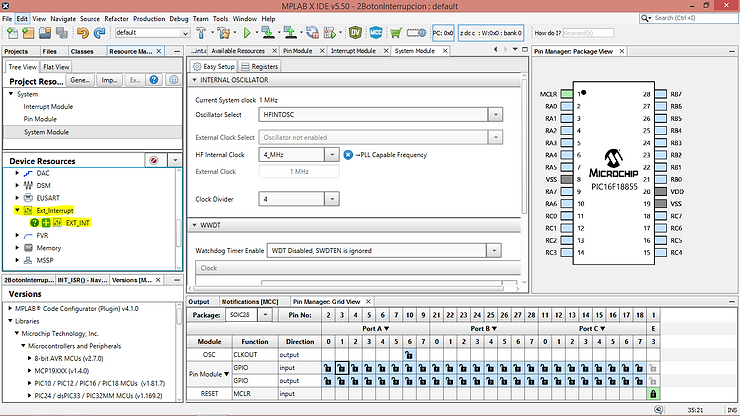Click the Clean and Build icon
The width and height of the screenshot is (740, 416).
pos(224,33)
